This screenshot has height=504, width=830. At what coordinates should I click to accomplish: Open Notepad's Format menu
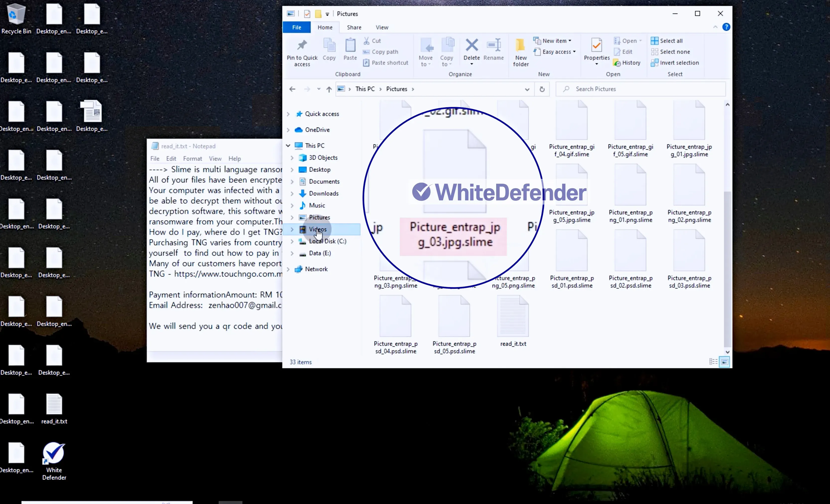[192, 158]
